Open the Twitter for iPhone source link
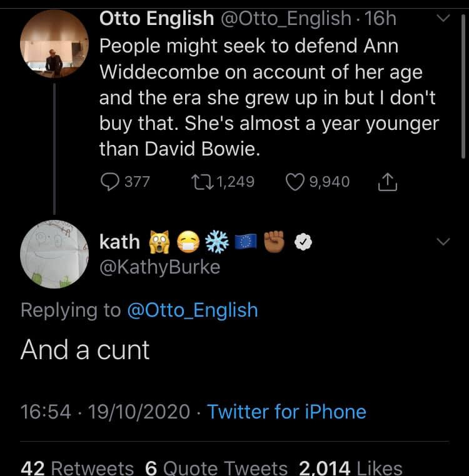 pyautogui.click(x=286, y=412)
